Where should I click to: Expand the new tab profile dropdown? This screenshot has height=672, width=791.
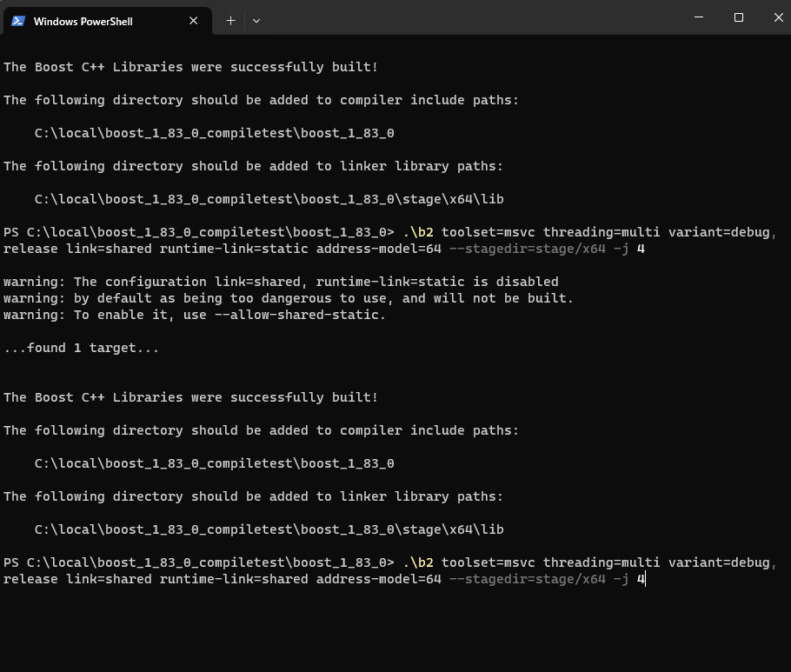(x=256, y=21)
